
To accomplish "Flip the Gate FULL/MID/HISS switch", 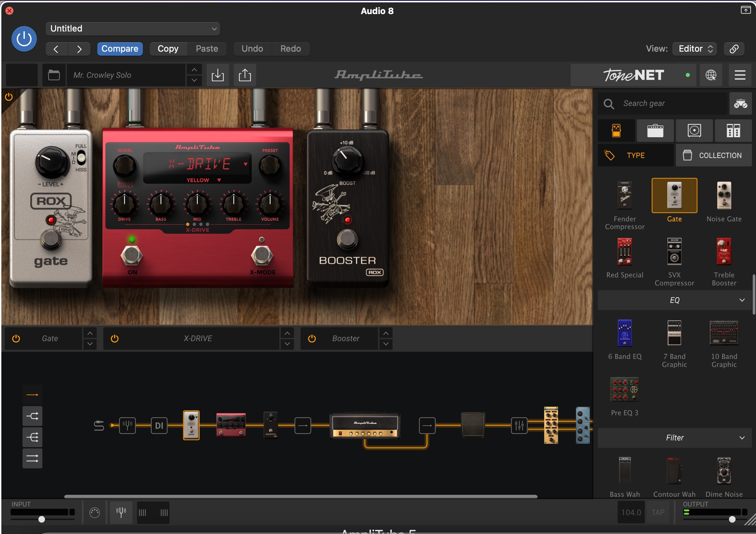I will pyautogui.click(x=81, y=157).
